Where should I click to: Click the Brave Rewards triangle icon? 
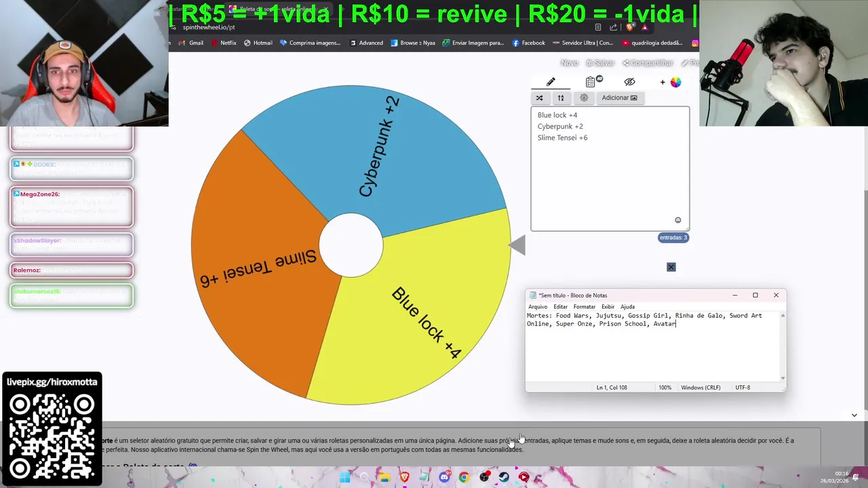[645, 27]
